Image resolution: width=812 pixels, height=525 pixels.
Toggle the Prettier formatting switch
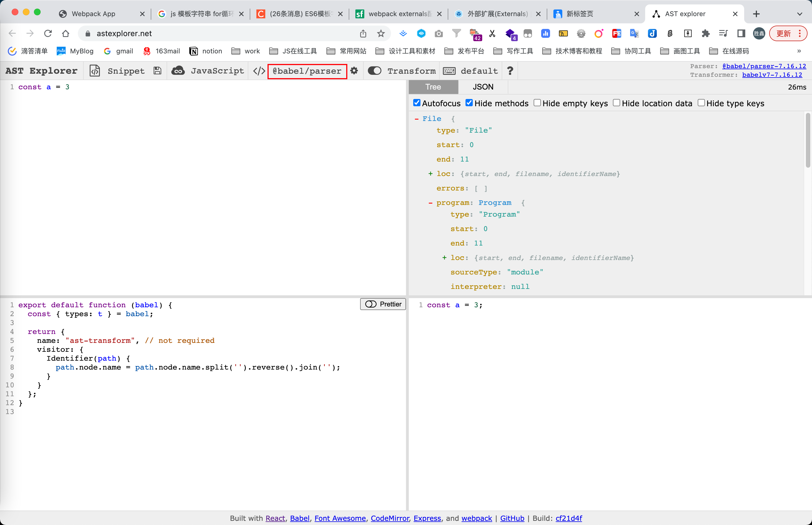pyautogui.click(x=371, y=304)
